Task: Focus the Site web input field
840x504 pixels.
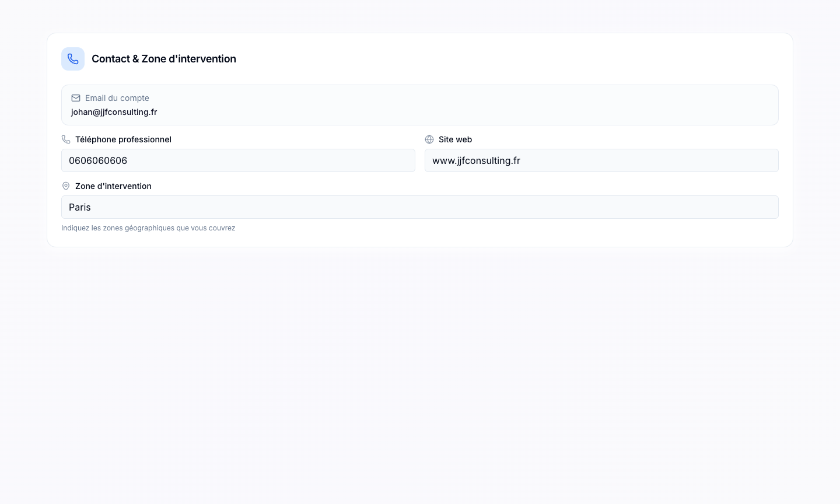Action: coord(601,160)
